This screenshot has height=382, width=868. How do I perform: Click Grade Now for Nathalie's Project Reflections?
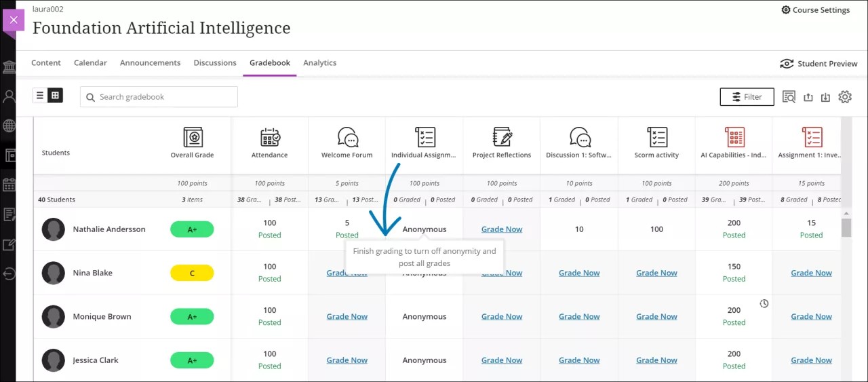click(x=502, y=229)
